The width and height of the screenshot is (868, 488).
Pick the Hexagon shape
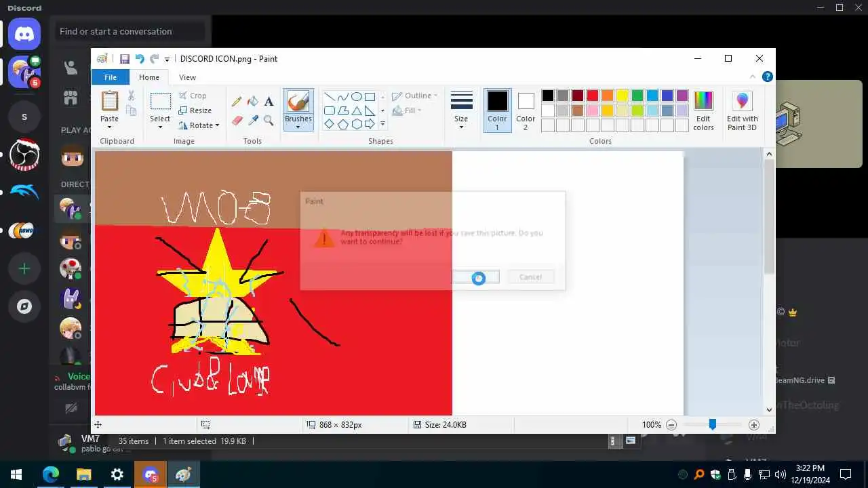coord(356,124)
